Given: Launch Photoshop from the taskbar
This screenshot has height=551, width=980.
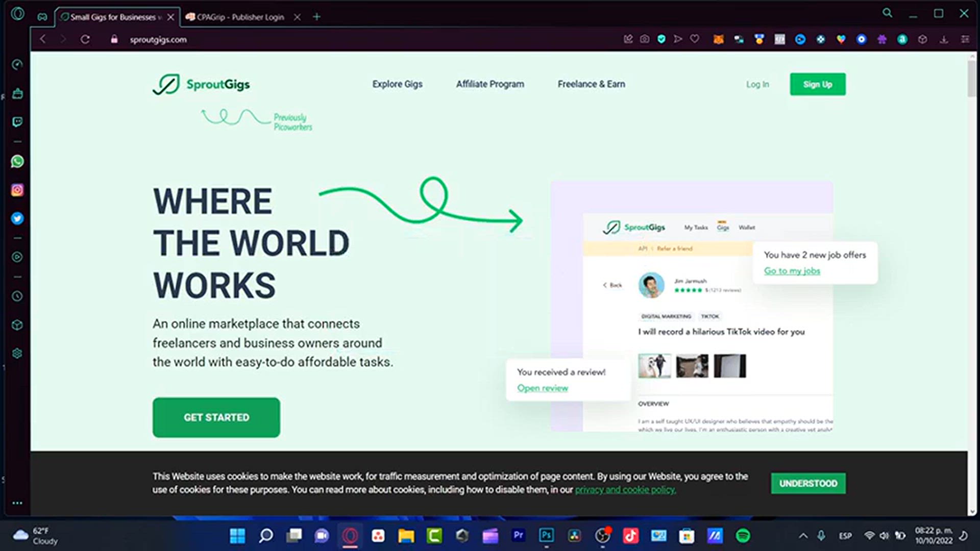Looking at the screenshot, I should tap(546, 536).
